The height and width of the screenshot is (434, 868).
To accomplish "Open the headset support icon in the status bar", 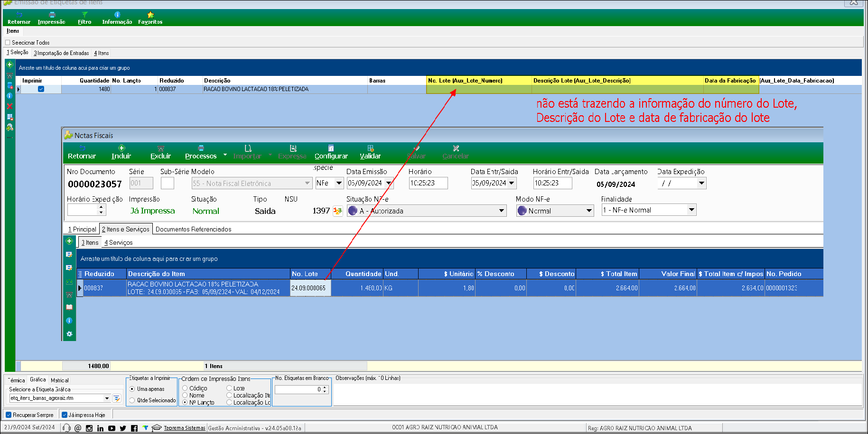I will coord(66,428).
